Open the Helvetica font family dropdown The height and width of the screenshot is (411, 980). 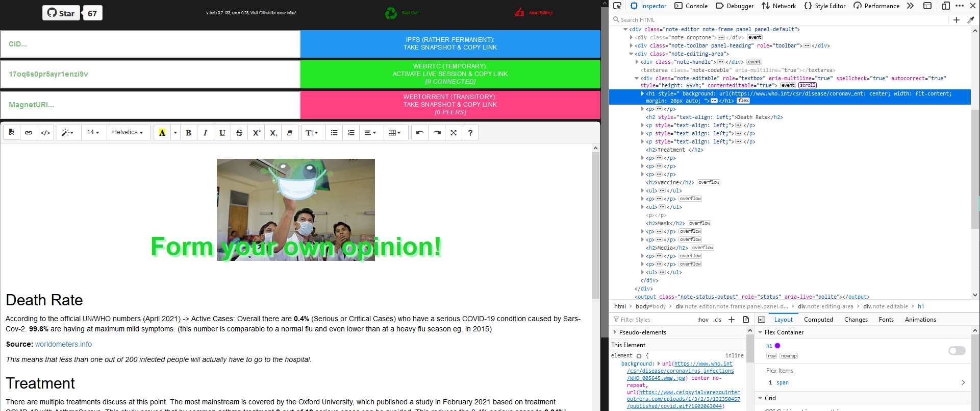[128, 133]
